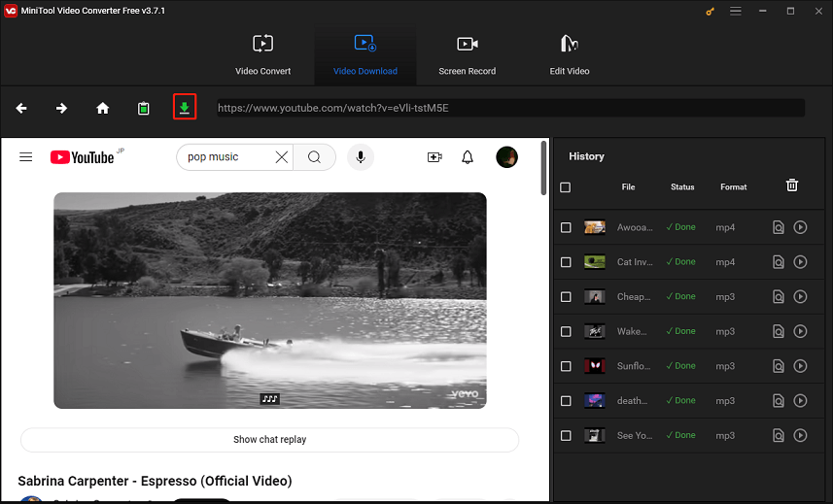Go forward with the right arrow icon
Screen dimensions: 833x504
click(x=61, y=108)
